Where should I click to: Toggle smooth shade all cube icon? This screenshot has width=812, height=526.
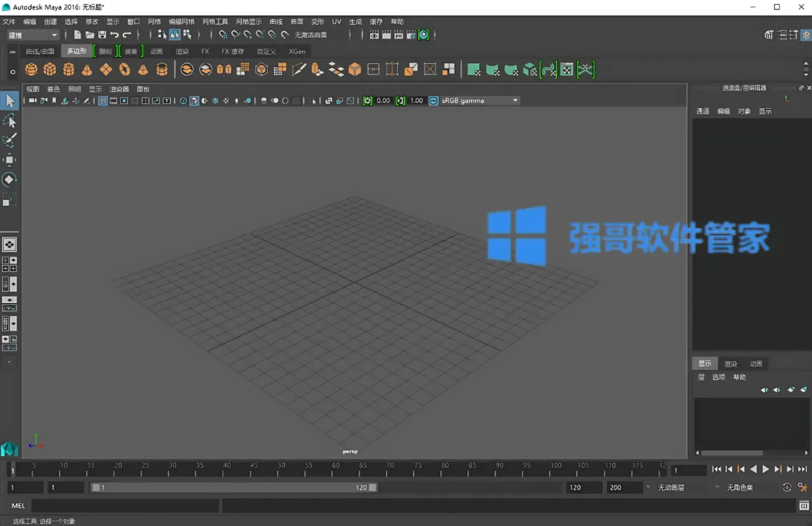point(194,101)
